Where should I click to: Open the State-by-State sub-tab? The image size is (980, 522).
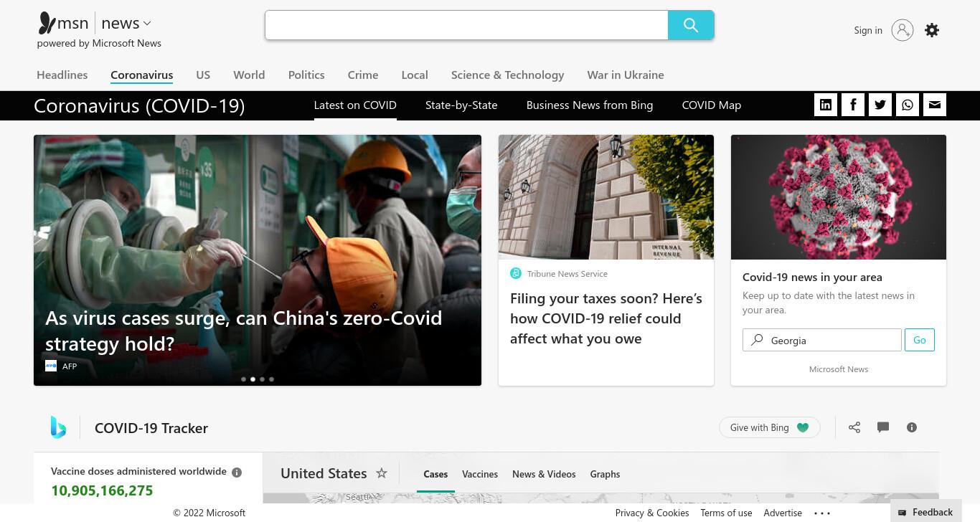click(461, 105)
